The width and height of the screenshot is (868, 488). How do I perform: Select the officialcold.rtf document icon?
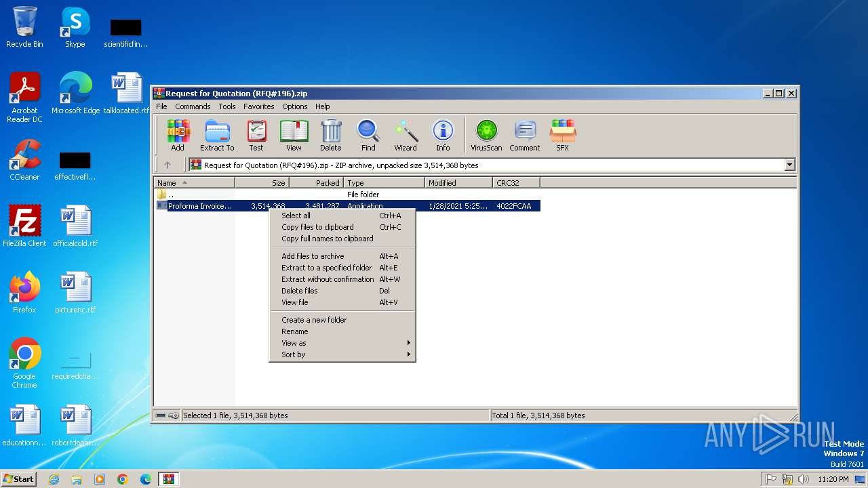(x=75, y=226)
